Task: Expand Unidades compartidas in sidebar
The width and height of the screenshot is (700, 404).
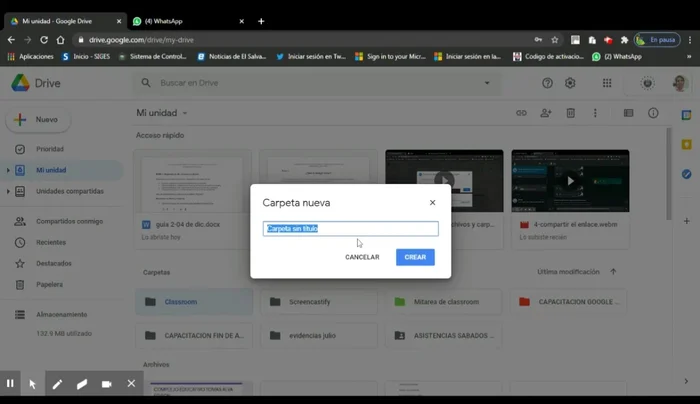Action: tap(8, 191)
